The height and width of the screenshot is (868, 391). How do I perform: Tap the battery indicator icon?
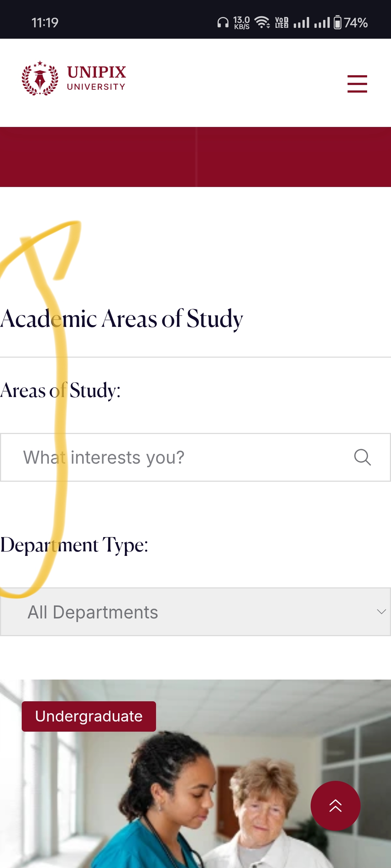click(x=337, y=22)
